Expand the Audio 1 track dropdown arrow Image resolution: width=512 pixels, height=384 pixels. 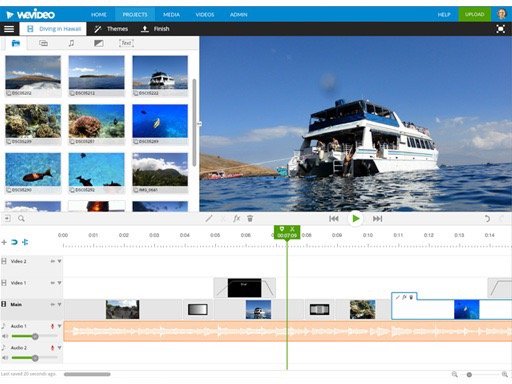pyautogui.click(x=59, y=326)
